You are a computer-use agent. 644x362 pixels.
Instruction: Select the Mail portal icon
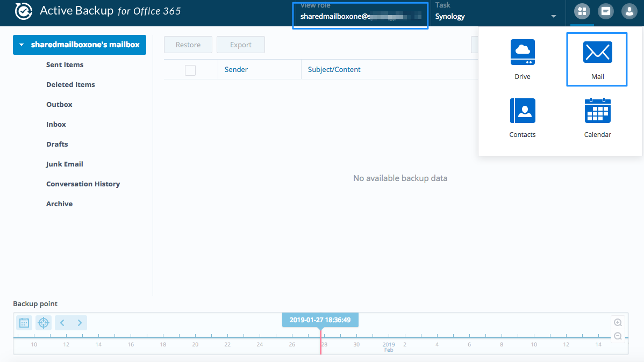pyautogui.click(x=597, y=53)
